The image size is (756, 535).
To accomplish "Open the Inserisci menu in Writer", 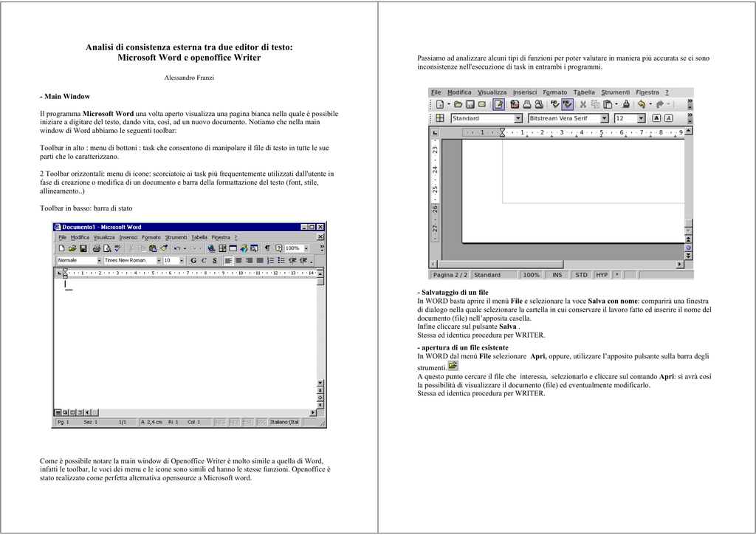I will point(525,92).
